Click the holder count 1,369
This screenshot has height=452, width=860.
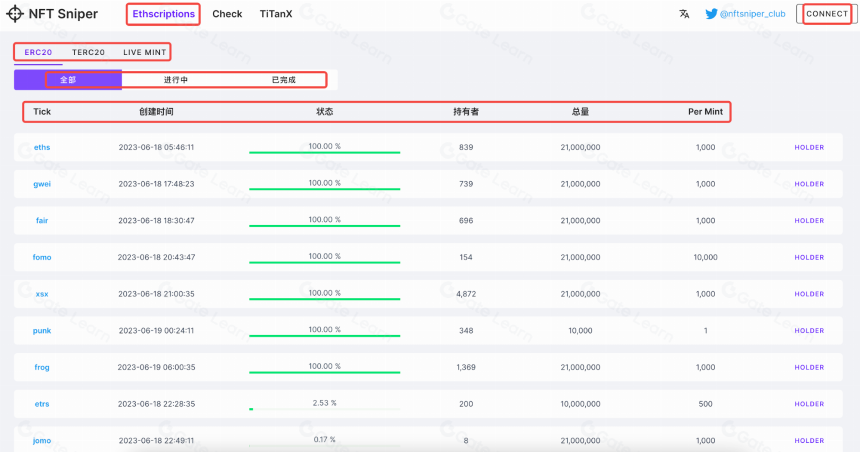coord(466,367)
